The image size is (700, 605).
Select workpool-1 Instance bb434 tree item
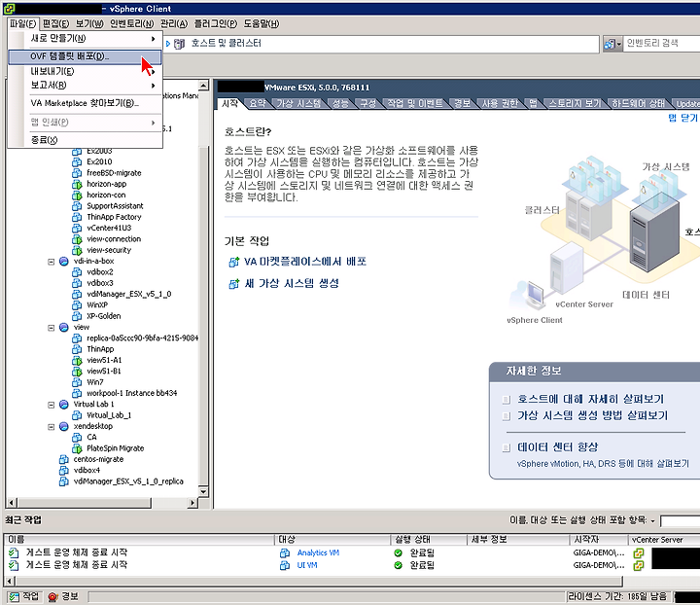point(131,393)
